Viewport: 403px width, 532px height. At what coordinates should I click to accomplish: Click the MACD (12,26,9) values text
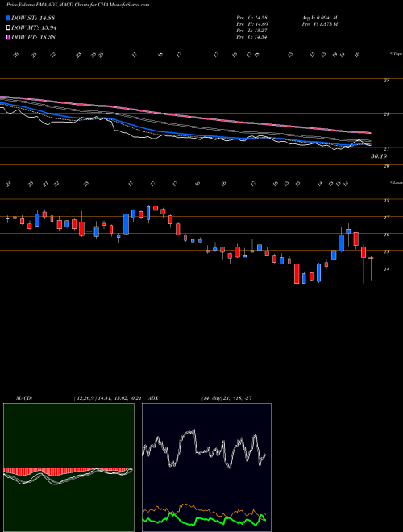[x=107, y=397]
